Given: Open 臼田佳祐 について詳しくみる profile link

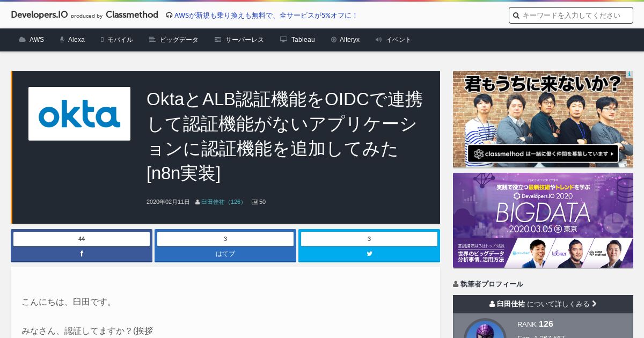Looking at the screenshot, I should click(543, 304).
